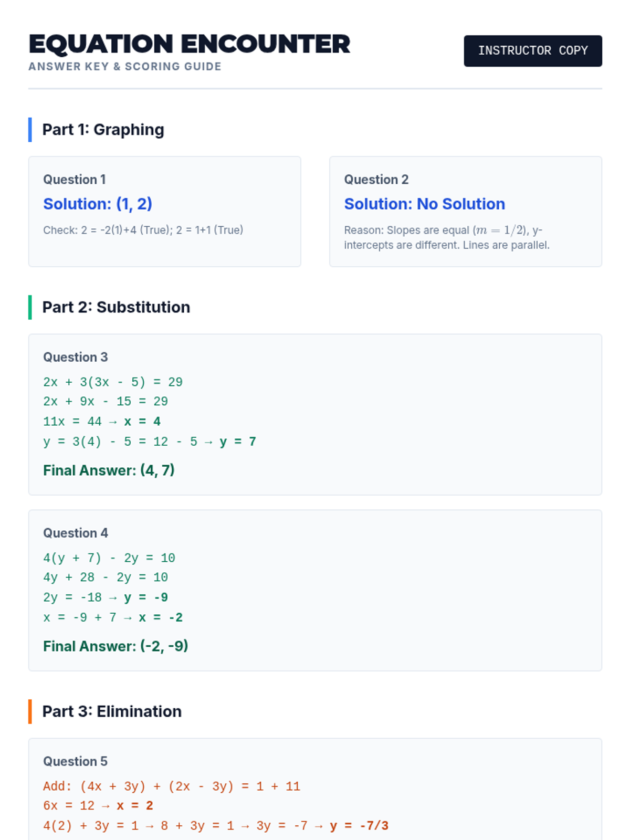Viewport: 630px width, 840px height.
Task: Select the Part 1: Graphing heading
Action: 103,130
